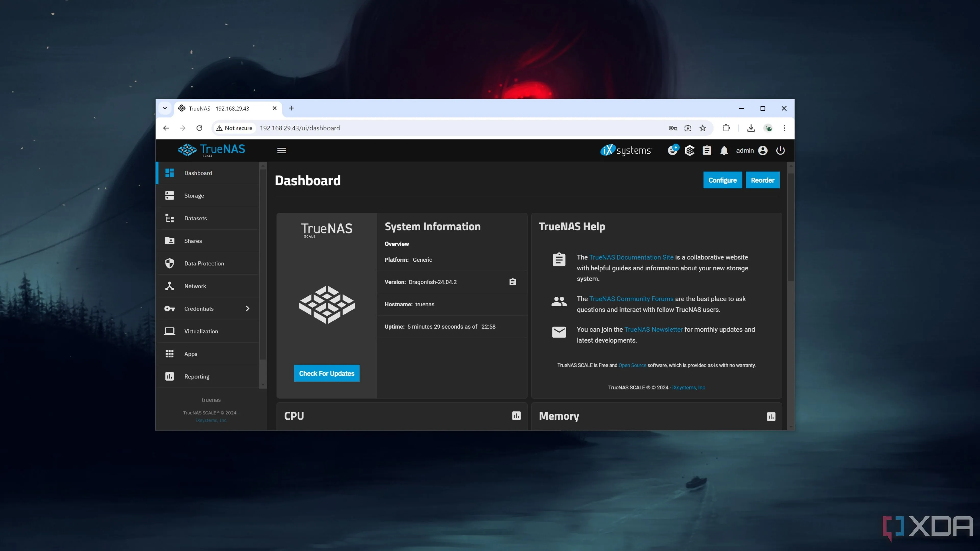
Task: Click Check For Updates button
Action: click(x=326, y=373)
